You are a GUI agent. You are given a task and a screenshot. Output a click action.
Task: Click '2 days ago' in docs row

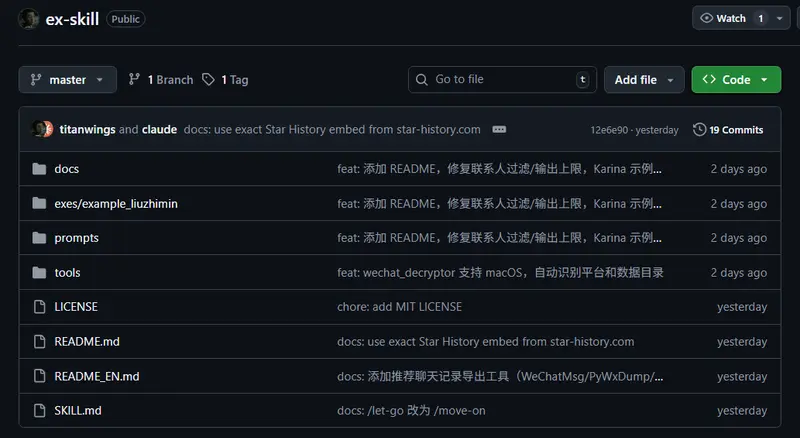point(739,169)
